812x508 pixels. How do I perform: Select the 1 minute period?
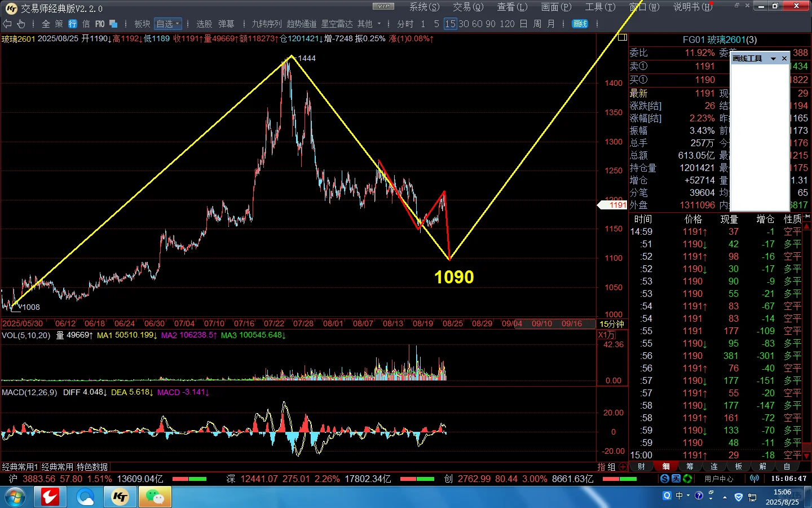(423, 24)
